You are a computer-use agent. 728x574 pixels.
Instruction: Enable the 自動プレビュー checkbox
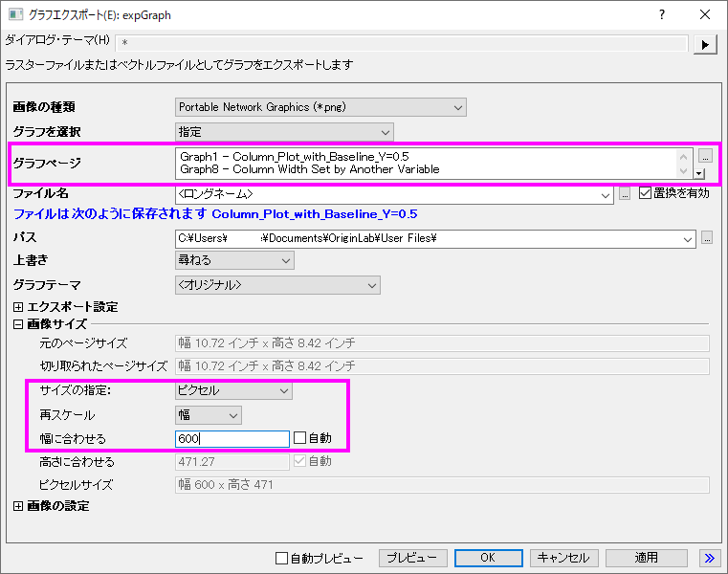pos(281,558)
